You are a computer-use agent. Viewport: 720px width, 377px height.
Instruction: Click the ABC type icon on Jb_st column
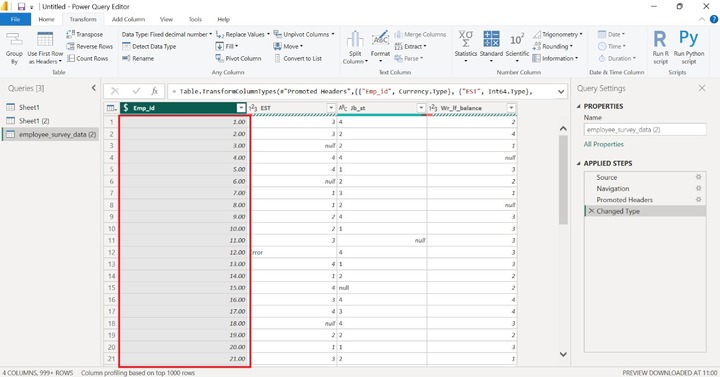[343, 108]
